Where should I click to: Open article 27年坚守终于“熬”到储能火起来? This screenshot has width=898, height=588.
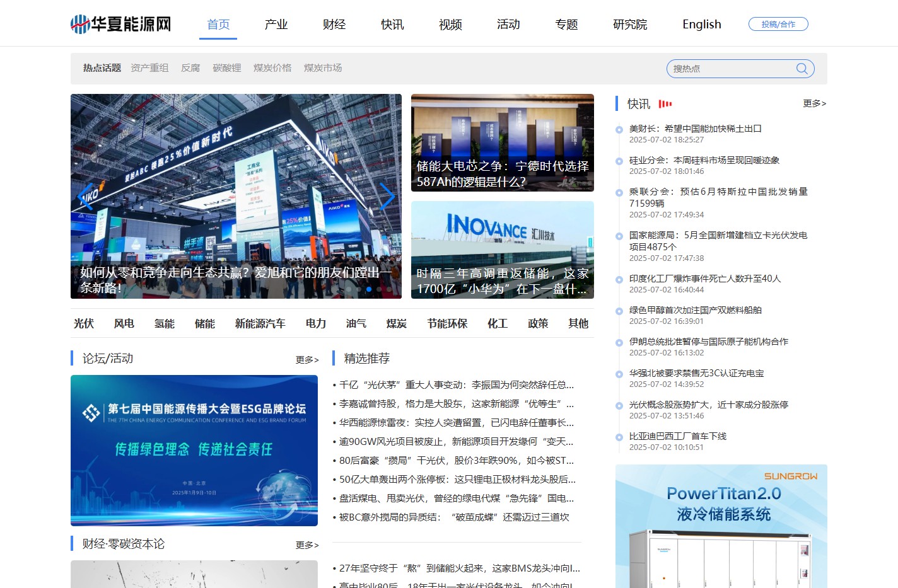click(460, 568)
